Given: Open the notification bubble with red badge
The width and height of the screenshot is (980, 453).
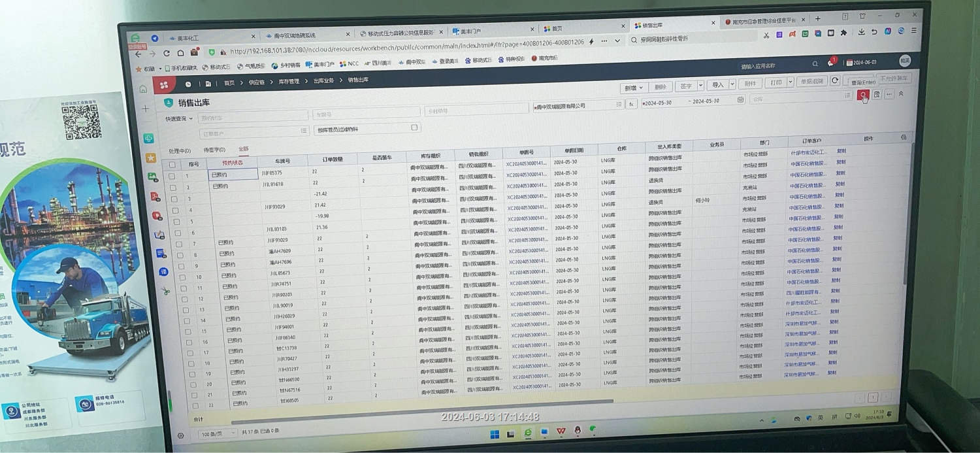Looking at the screenshot, I should coord(832,62).
